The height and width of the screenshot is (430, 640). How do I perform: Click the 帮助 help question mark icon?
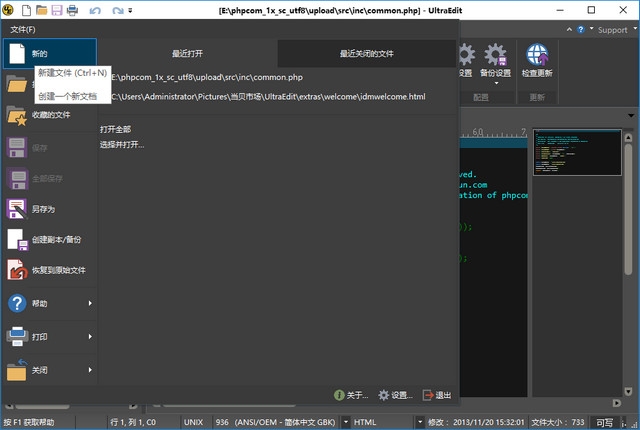[x=17, y=303]
